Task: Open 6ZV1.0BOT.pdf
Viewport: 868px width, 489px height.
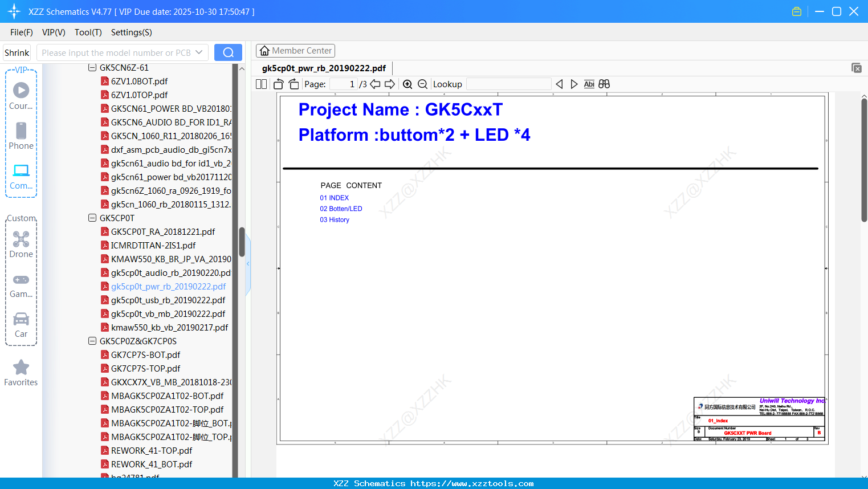Action: [x=139, y=81]
